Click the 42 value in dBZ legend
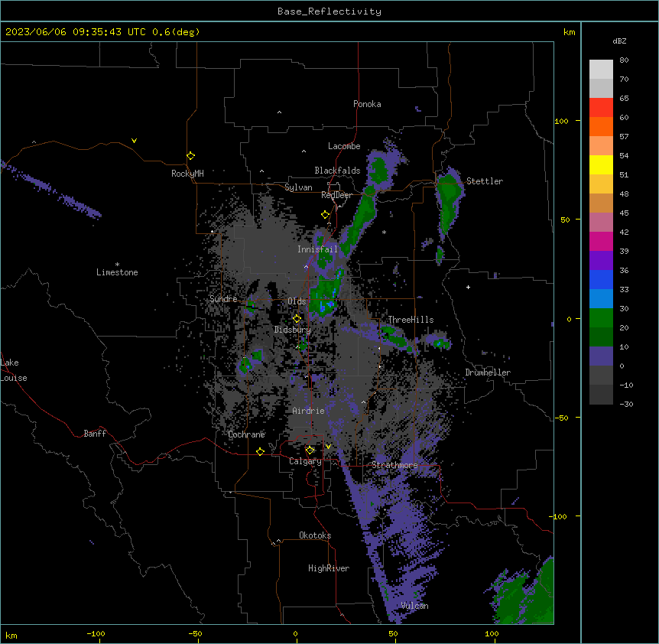This screenshot has width=659, height=644. point(624,232)
